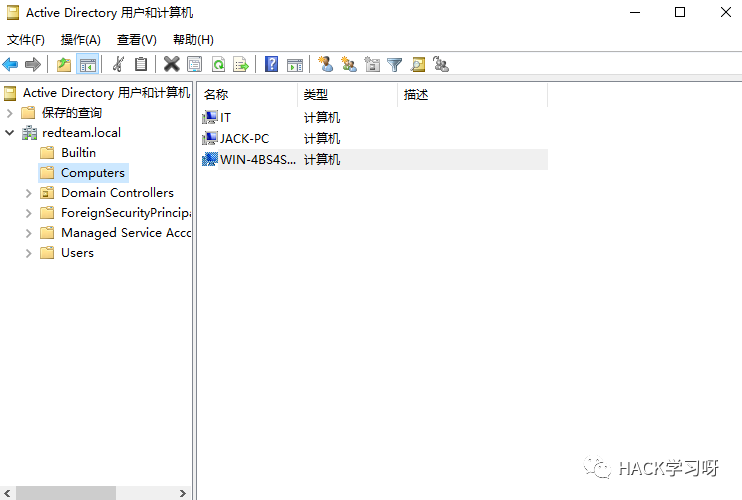
Task: Create new organizational unit icon
Action: tap(372, 64)
